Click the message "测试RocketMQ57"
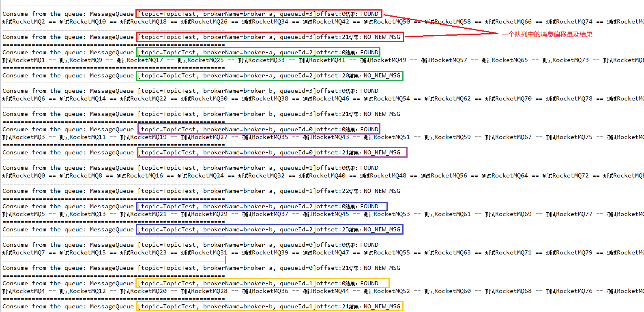This screenshot has height=312, width=644. pos(444,60)
